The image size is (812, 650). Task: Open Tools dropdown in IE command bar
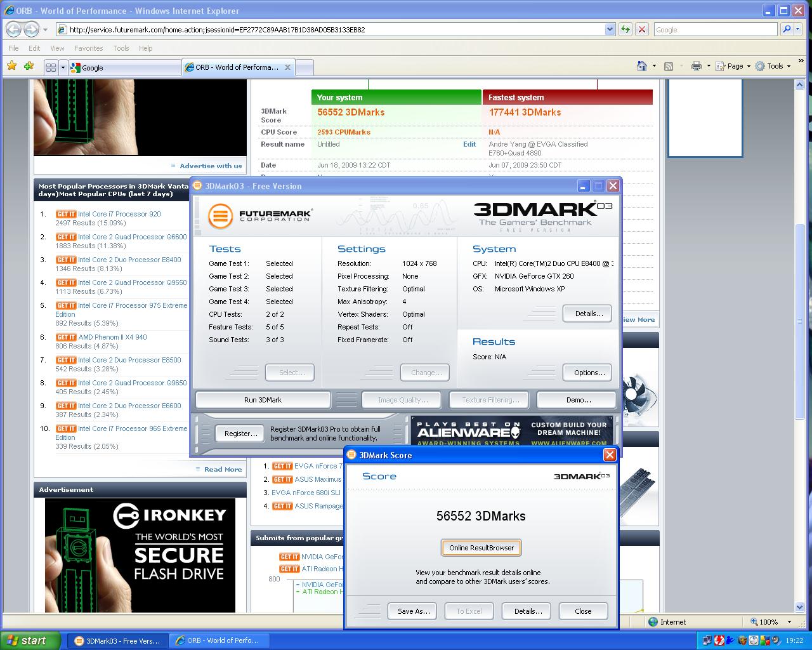point(773,66)
